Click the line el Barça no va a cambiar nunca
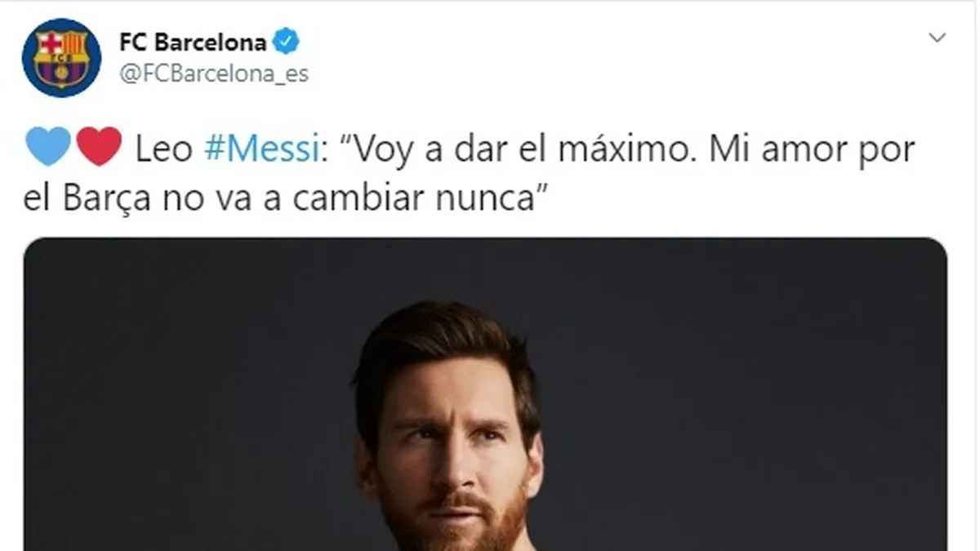Screen dimensions: 980x551 (x=284, y=199)
